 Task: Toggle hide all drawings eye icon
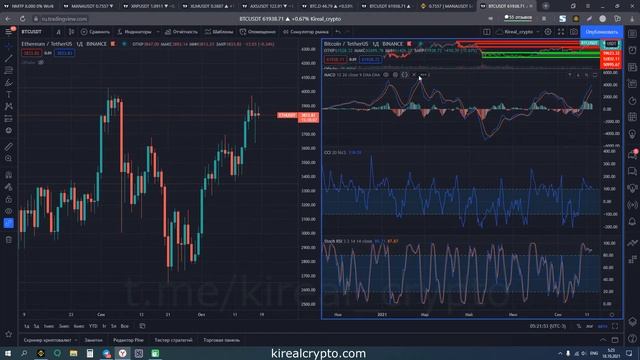(x=9, y=211)
